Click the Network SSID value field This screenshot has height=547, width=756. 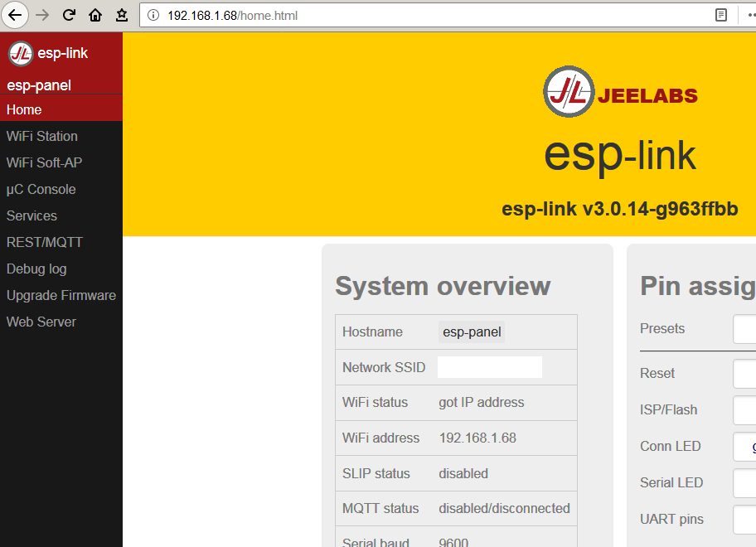pyautogui.click(x=489, y=367)
